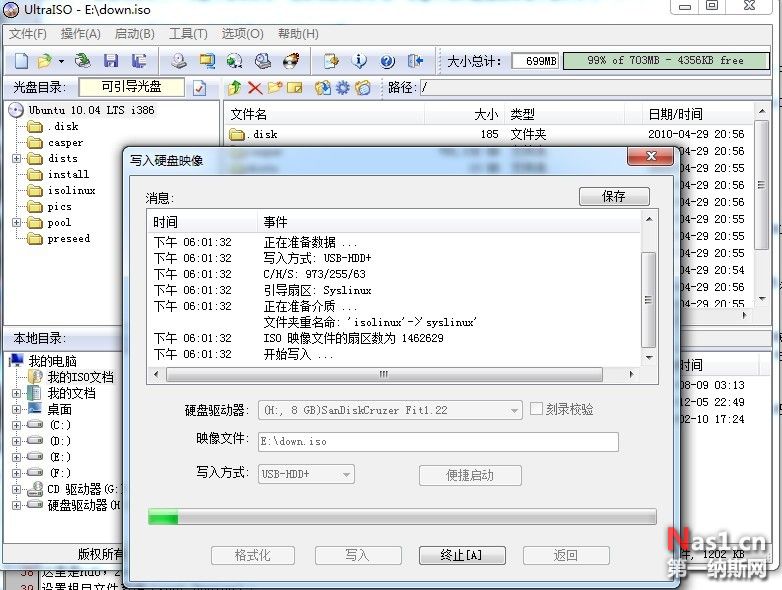782x590 pixels.
Task: Select 我的ISO文档 in local tree
Action: [81, 378]
